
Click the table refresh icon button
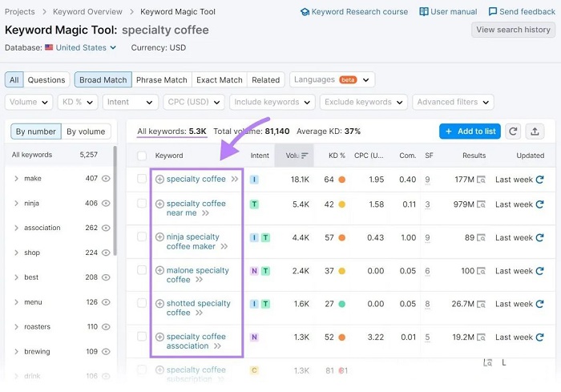click(x=513, y=131)
